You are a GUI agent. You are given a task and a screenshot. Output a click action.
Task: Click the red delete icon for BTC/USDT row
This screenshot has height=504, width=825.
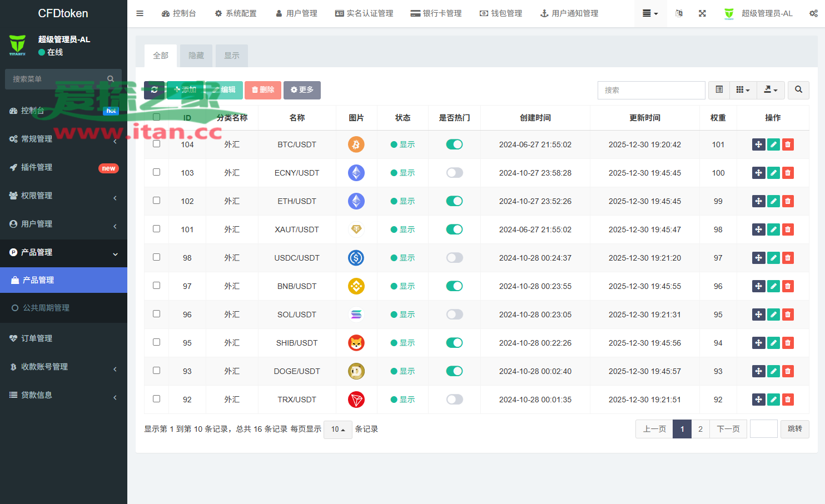pos(788,144)
